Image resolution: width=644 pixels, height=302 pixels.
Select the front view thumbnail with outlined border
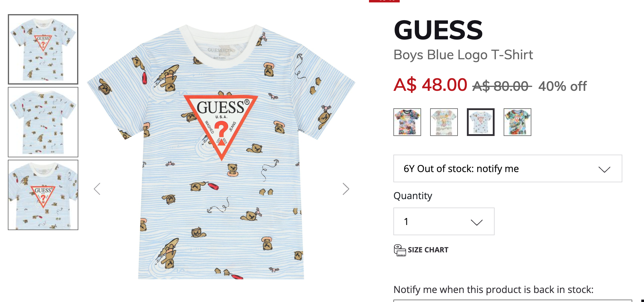click(43, 49)
